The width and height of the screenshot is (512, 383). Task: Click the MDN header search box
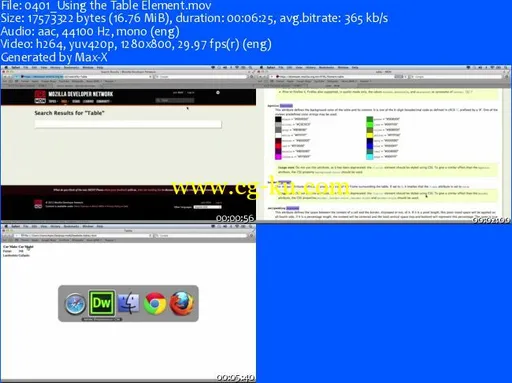[175, 100]
